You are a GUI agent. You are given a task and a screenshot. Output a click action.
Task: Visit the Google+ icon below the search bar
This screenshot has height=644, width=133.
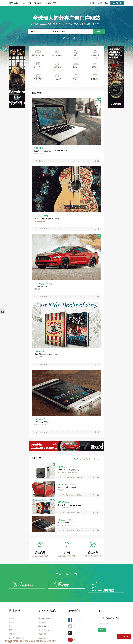(69, 38)
